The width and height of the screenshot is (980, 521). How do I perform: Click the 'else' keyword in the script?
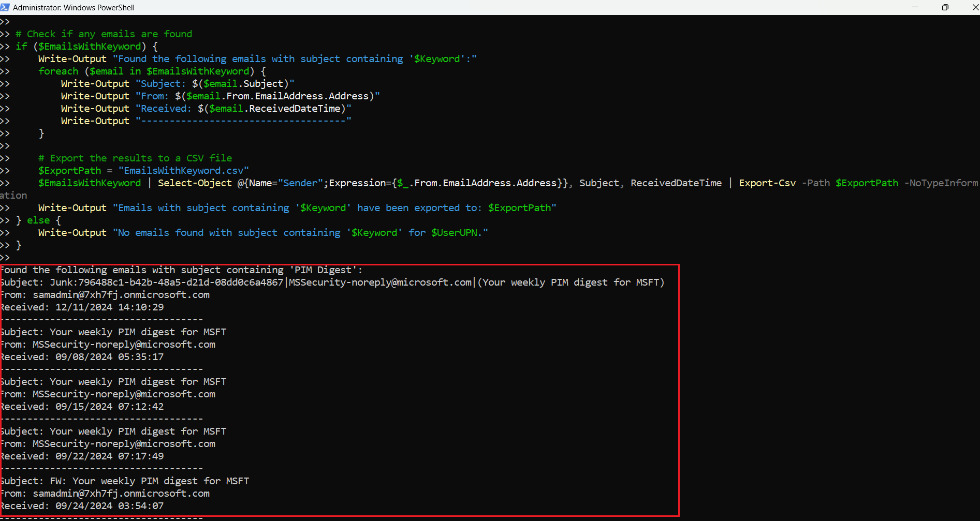coord(38,220)
